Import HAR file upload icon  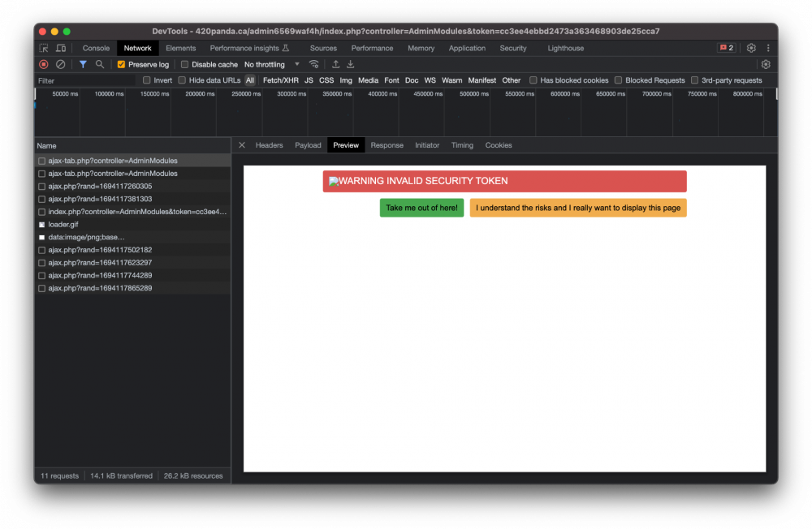[335, 65]
